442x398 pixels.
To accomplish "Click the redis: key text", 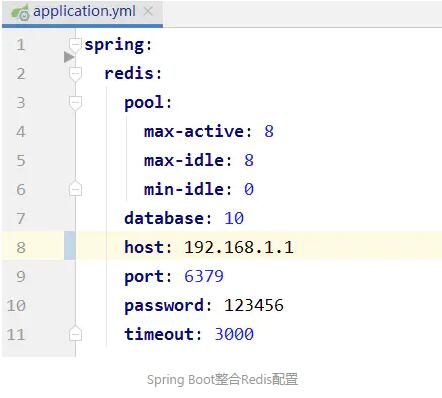I will (x=133, y=74).
